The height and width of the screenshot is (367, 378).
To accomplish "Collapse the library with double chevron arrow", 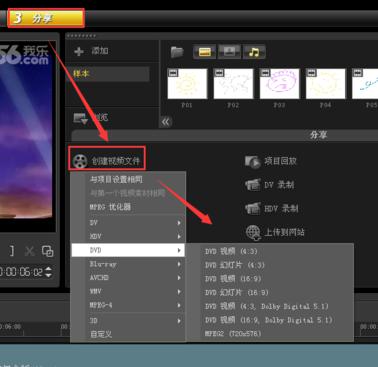I will pyautogui.click(x=166, y=122).
